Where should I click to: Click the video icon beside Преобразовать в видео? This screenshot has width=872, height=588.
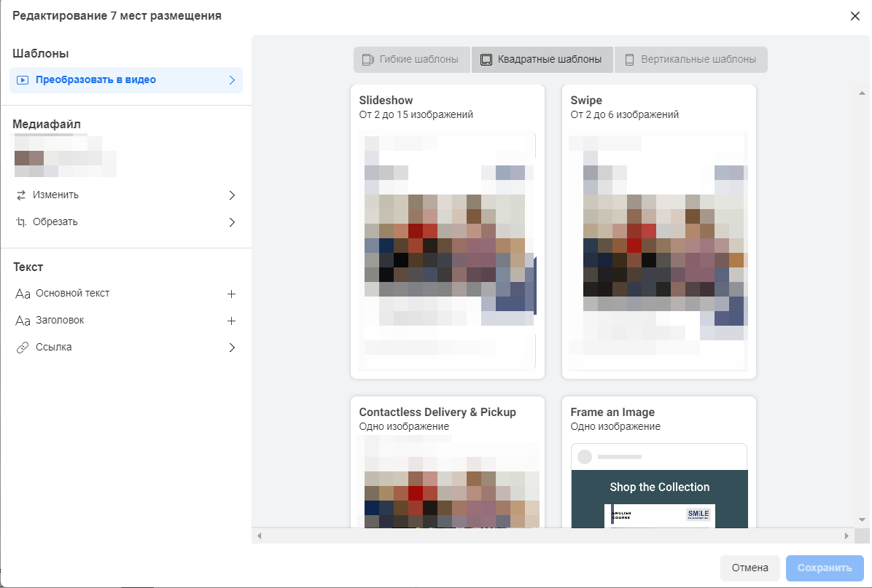click(x=22, y=80)
